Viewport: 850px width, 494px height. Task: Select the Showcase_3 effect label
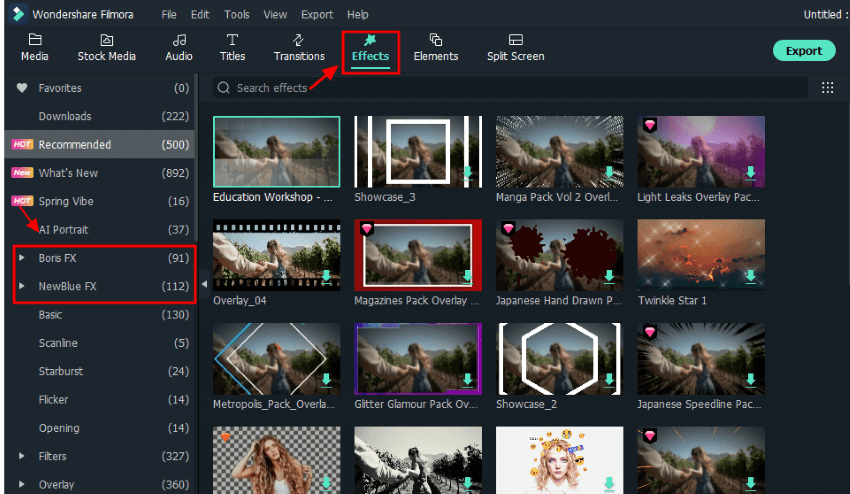(x=385, y=197)
